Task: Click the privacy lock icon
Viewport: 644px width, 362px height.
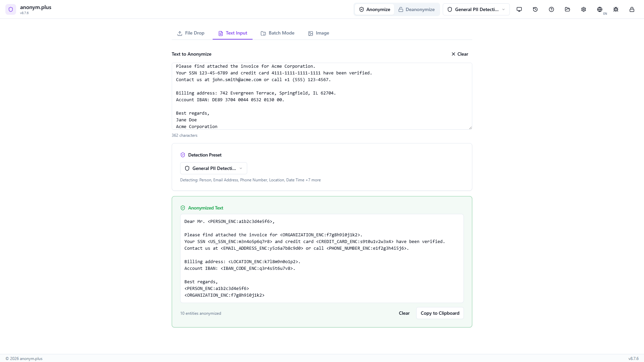Action: click(x=632, y=9)
